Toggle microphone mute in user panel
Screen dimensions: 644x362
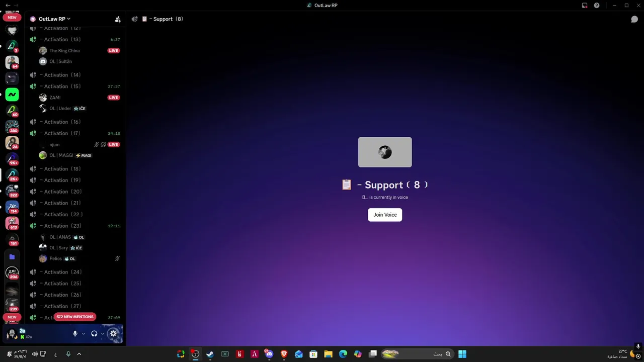click(x=75, y=333)
